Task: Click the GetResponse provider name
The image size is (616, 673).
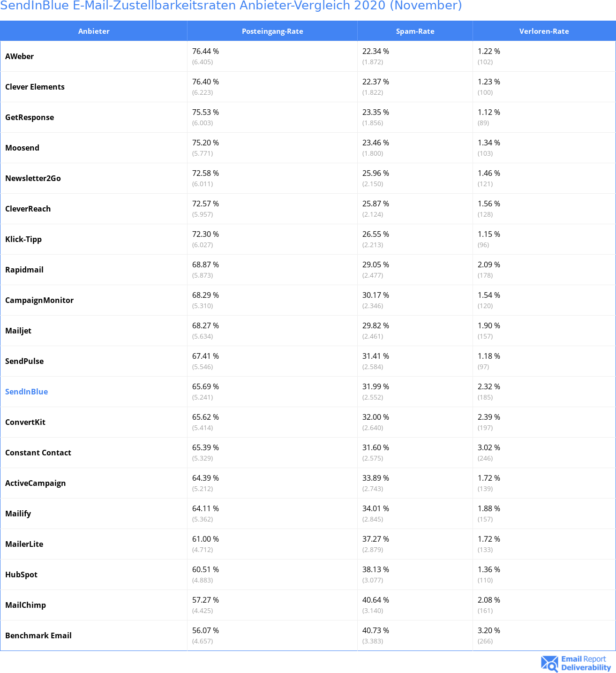Action: point(30,117)
